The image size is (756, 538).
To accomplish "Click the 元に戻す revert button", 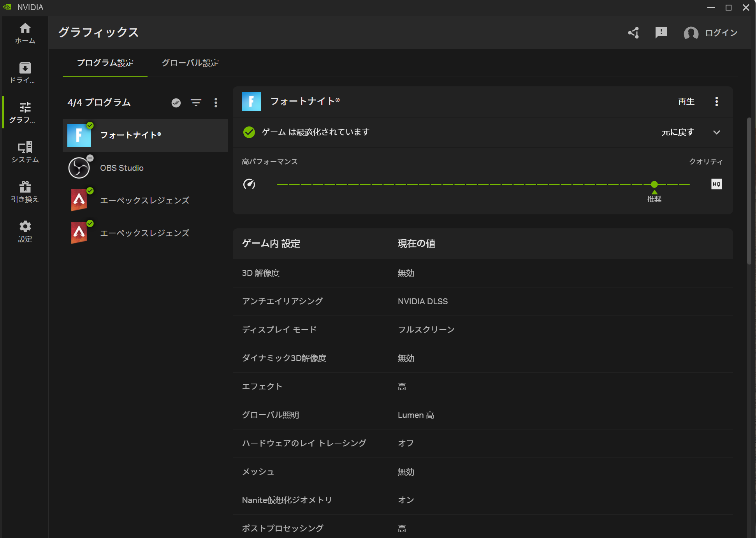I will point(677,132).
